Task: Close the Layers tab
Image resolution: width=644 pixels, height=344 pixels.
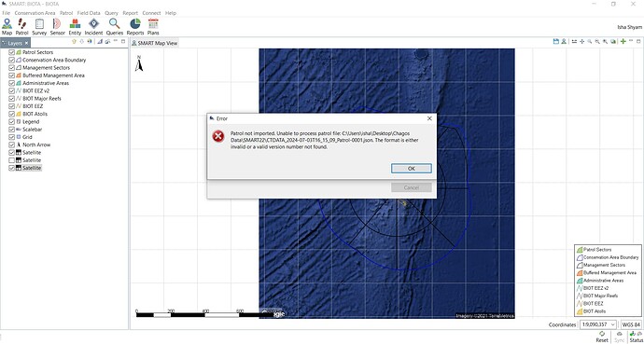Action: point(27,43)
